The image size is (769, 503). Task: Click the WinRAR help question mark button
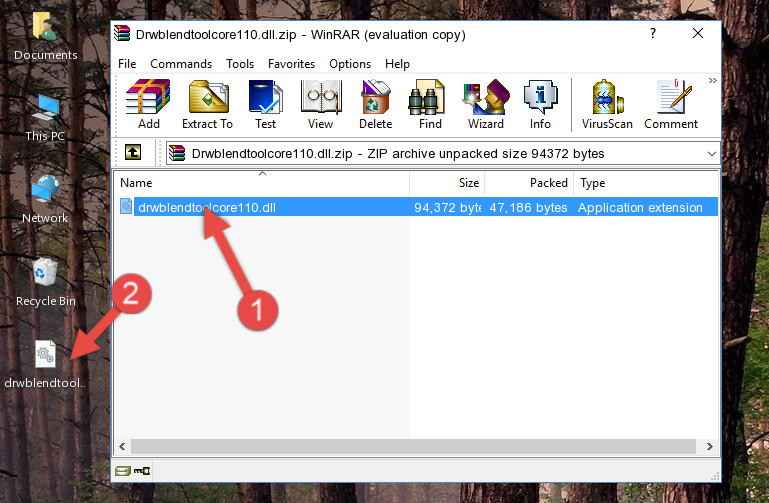tap(652, 33)
